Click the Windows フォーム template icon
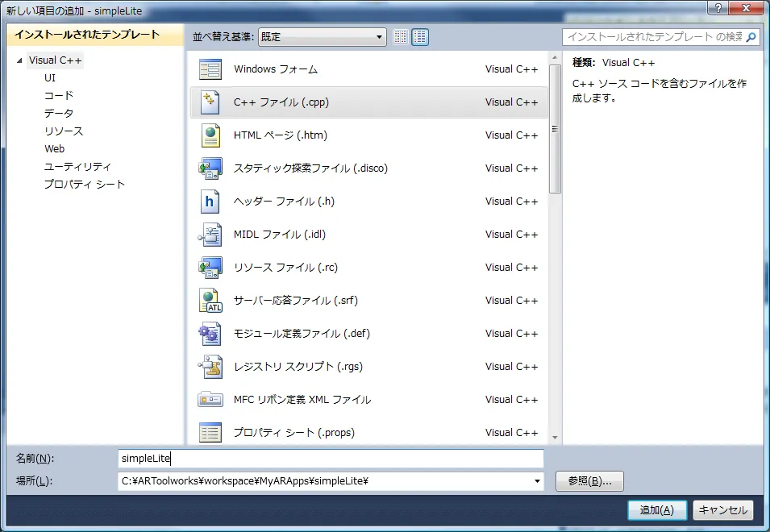Image resolution: width=770 pixels, height=532 pixels. (x=210, y=69)
